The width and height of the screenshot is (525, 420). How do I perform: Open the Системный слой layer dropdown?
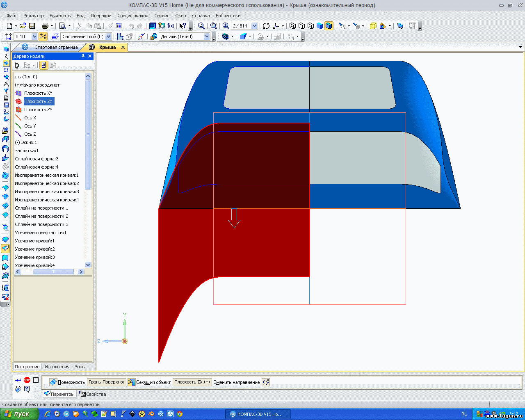[108, 37]
